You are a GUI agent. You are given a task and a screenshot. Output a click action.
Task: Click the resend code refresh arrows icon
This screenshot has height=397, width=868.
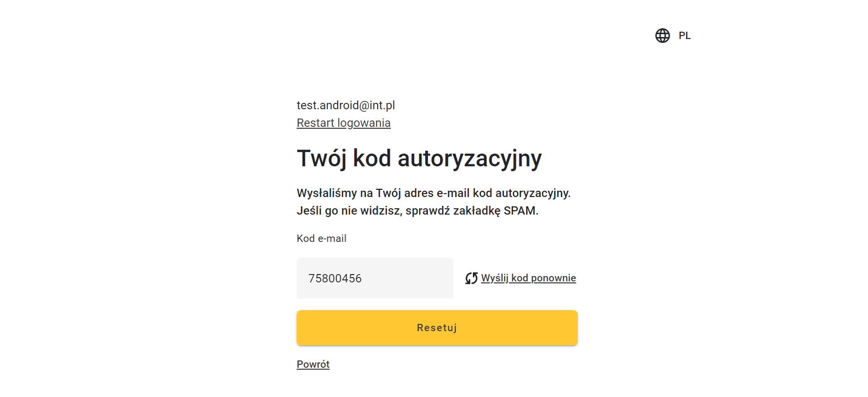pos(471,278)
